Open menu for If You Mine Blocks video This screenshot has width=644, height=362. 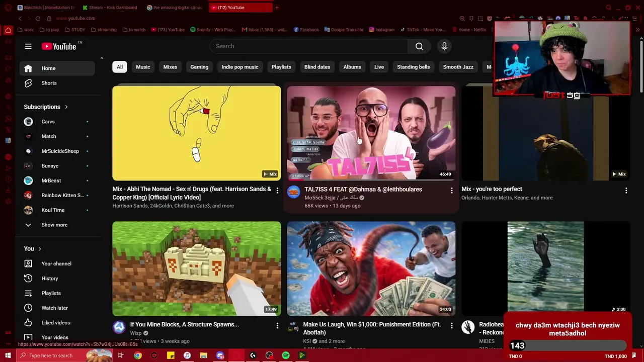(x=277, y=326)
